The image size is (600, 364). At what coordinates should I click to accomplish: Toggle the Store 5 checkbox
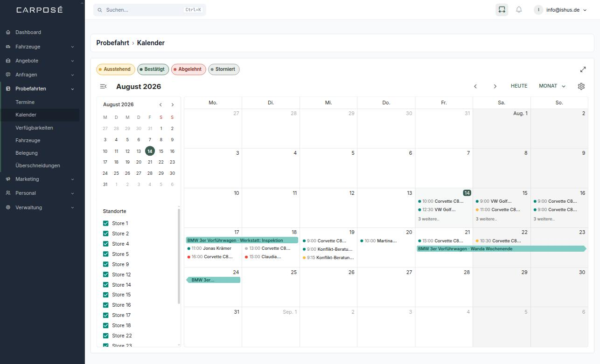(105, 254)
